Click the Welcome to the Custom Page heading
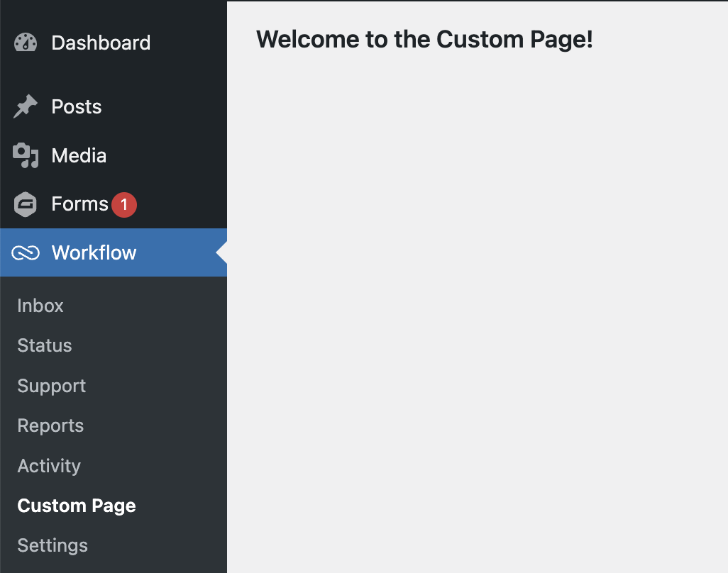The image size is (728, 573). point(424,40)
